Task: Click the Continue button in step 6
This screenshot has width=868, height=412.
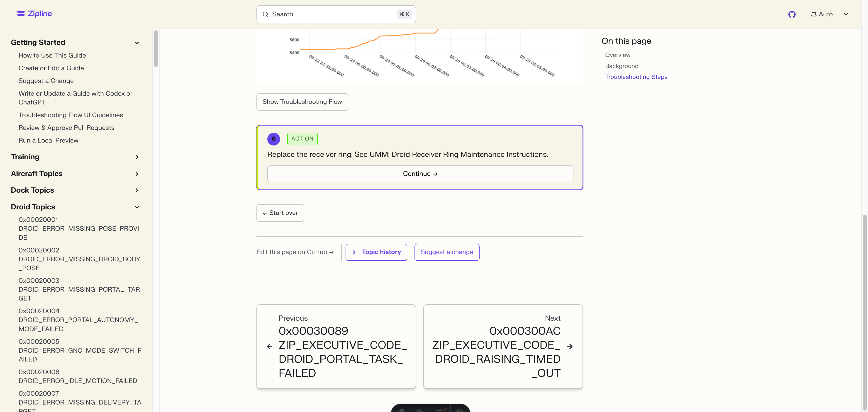Action: [x=420, y=174]
